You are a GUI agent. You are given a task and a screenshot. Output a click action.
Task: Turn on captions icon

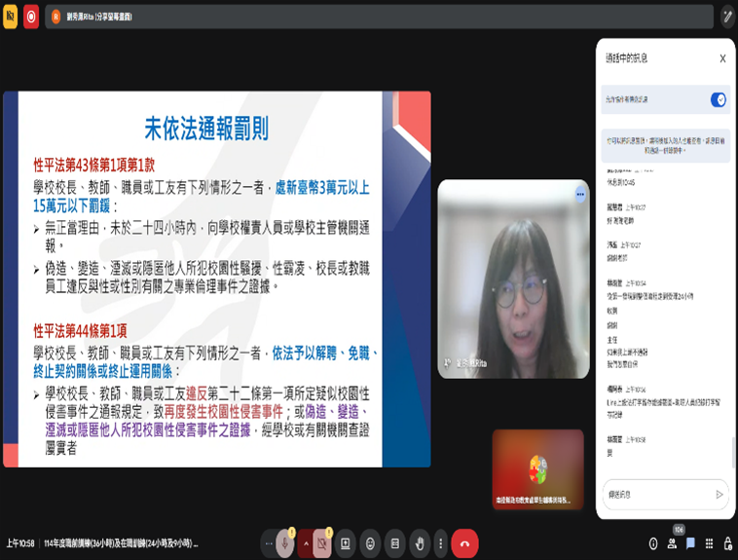point(394,543)
